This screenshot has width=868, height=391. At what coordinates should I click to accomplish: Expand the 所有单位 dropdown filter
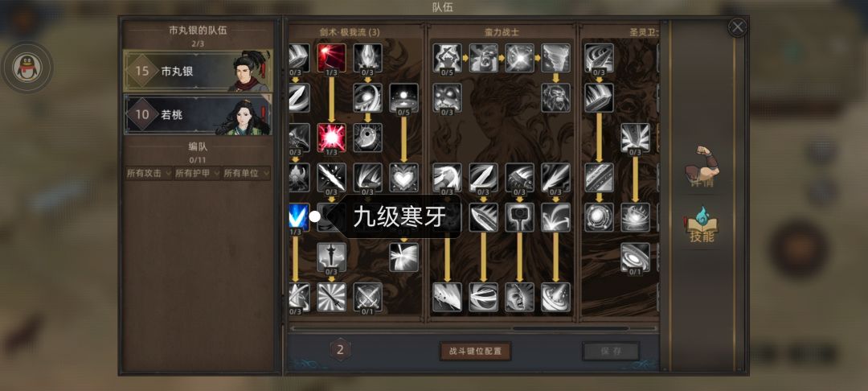[x=247, y=173]
